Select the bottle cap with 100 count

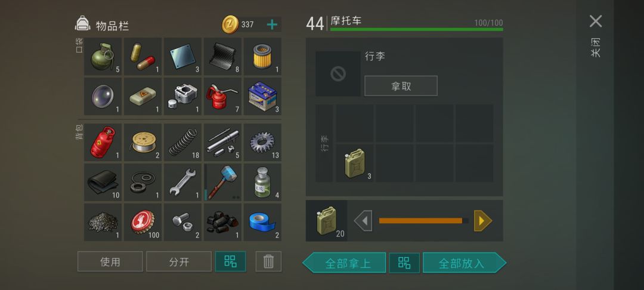click(143, 222)
